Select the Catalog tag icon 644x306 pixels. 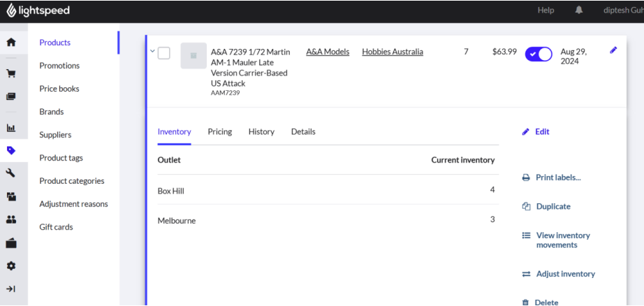point(11,151)
